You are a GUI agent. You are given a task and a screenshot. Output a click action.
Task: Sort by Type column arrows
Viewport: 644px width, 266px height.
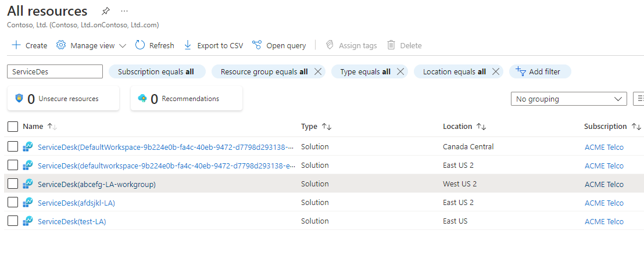point(327,127)
